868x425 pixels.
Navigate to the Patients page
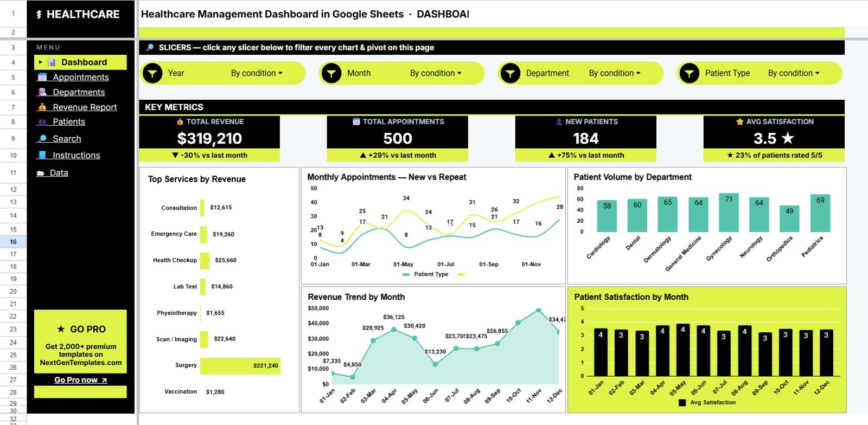click(x=69, y=122)
